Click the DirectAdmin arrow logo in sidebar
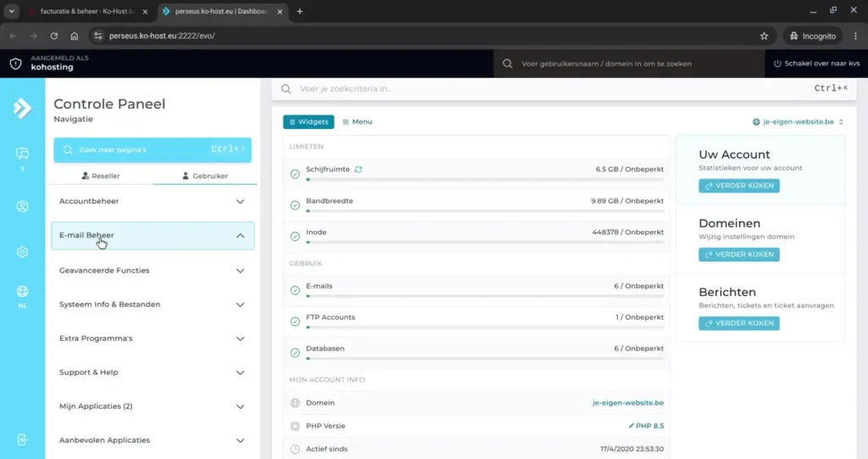The height and width of the screenshot is (459, 868). click(22, 108)
